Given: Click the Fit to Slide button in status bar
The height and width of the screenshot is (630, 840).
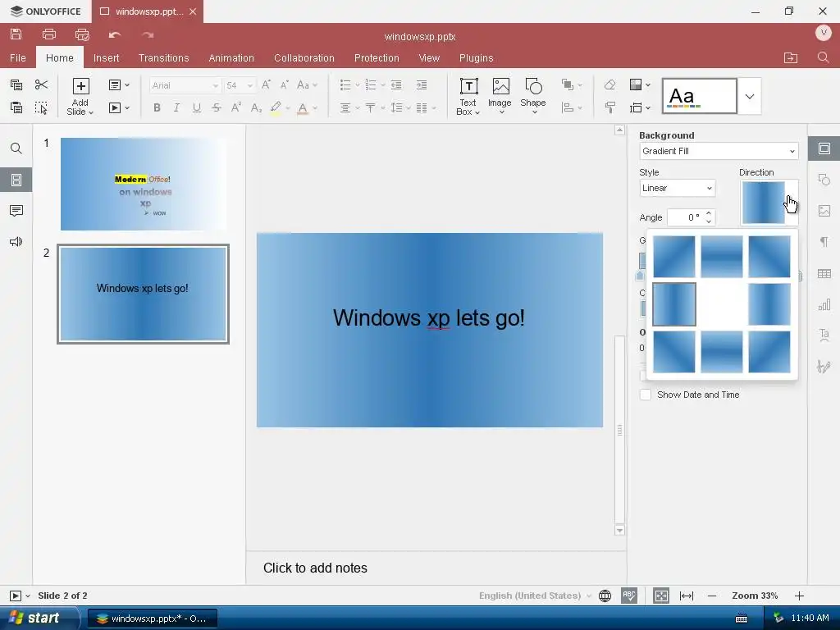Looking at the screenshot, I should point(661,596).
